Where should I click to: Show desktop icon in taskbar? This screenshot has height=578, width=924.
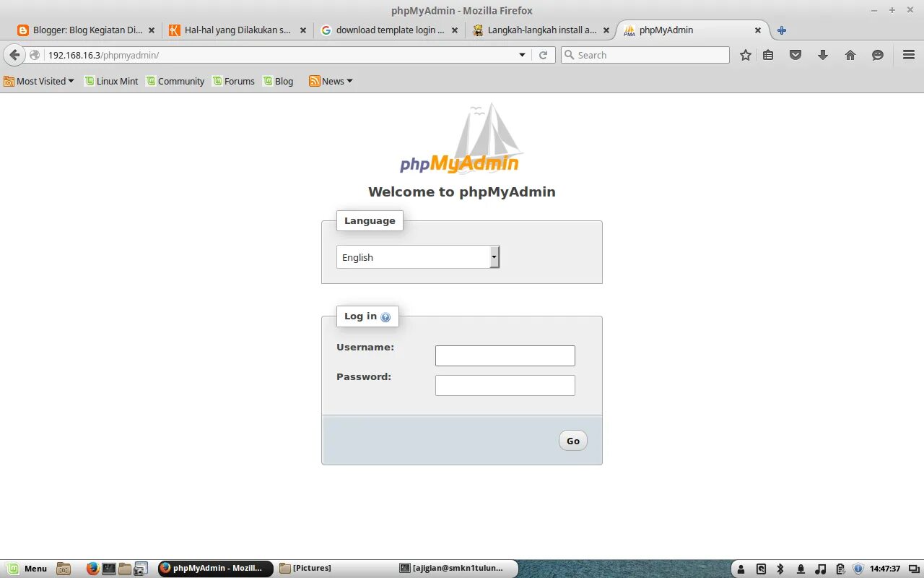pos(64,569)
